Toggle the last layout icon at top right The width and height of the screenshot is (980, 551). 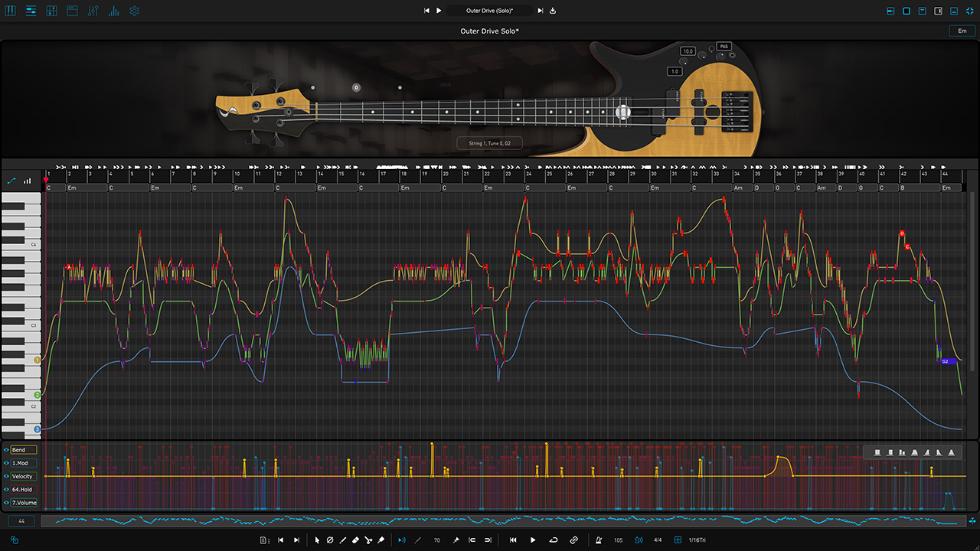[x=969, y=11]
